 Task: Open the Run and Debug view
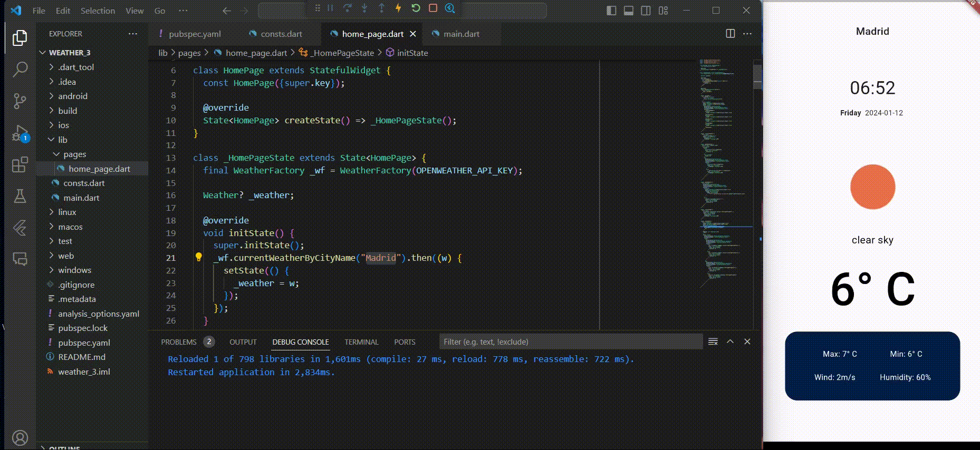[x=20, y=133]
